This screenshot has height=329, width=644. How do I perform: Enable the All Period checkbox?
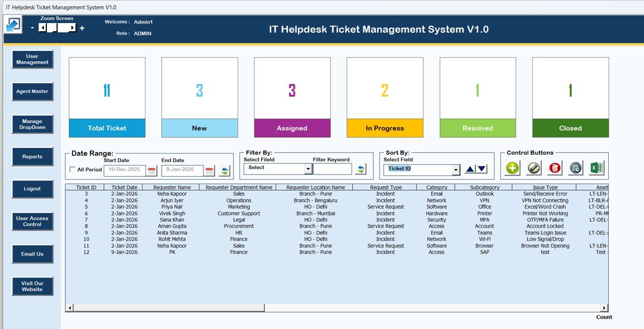coord(72,170)
